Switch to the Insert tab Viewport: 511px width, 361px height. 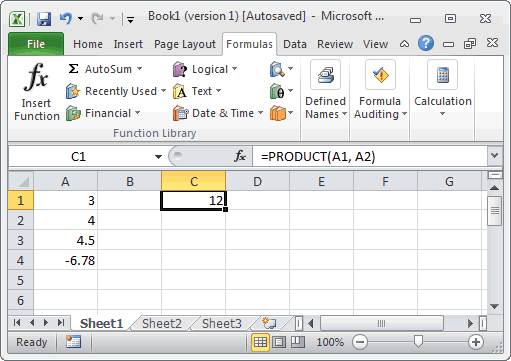[x=128, y=44]
